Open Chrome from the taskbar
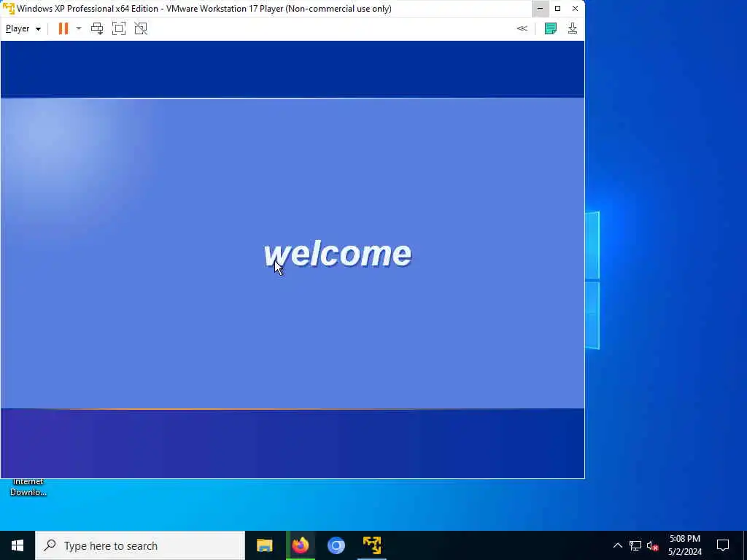The image size is (747, 560). pos(336,545)
